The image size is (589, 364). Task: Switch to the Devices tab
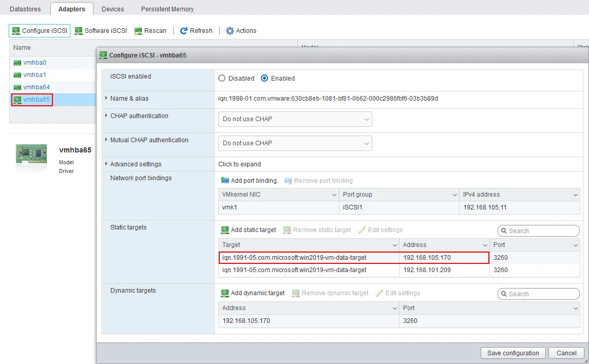click(112, 9)
